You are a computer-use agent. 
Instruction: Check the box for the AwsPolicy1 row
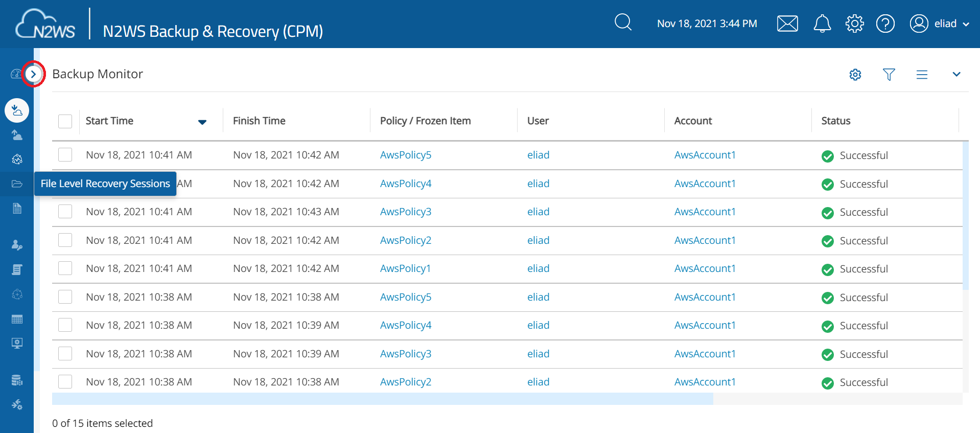tap(65, 268)
